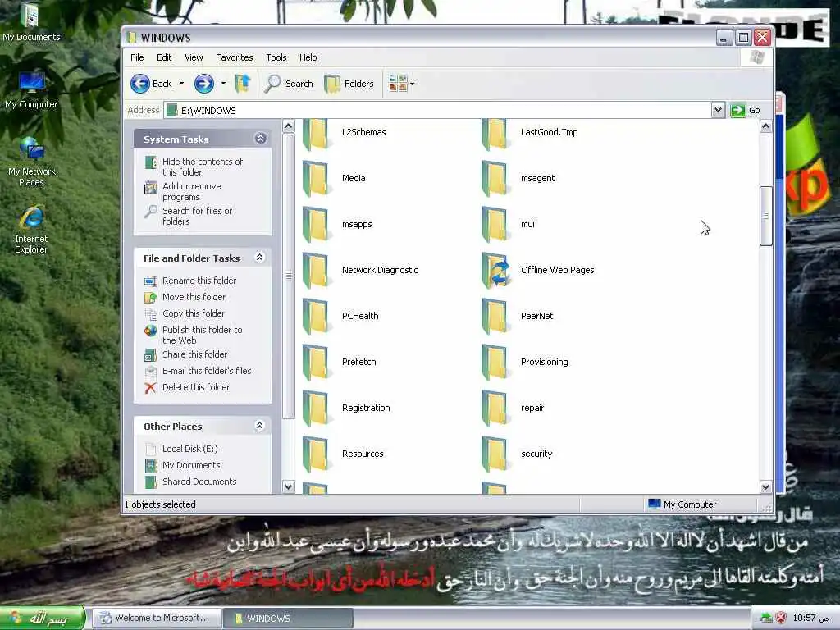
Task: Go back using the Back button
Action: 151,84
